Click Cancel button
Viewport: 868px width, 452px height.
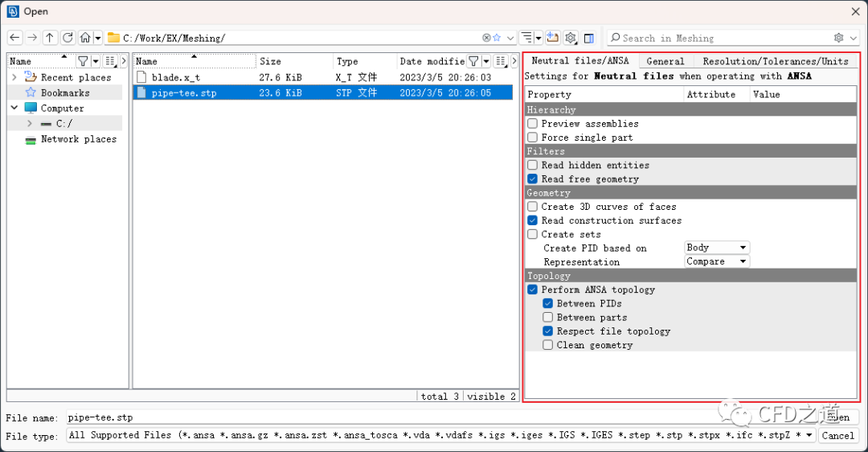pos(838,435)
